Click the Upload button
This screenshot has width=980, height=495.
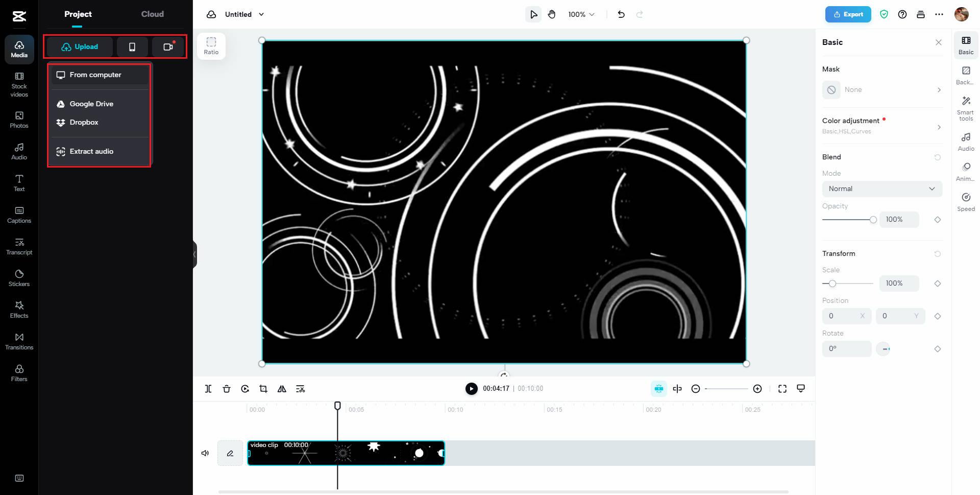coord(80,47)
